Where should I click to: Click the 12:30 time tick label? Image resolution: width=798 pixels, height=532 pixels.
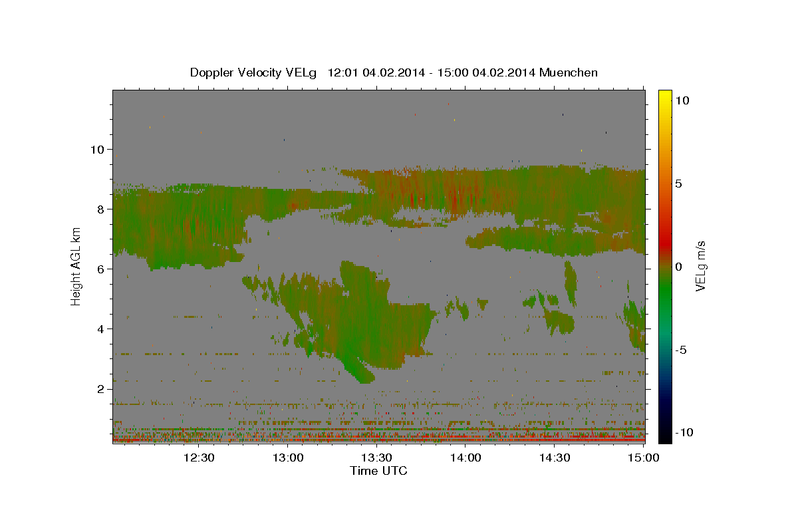(x=199, y=458)
